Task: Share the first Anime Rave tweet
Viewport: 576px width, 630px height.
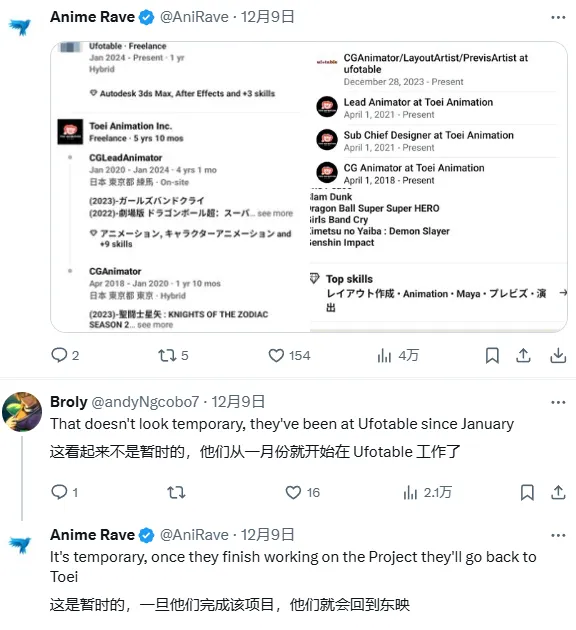Action: 523,356
